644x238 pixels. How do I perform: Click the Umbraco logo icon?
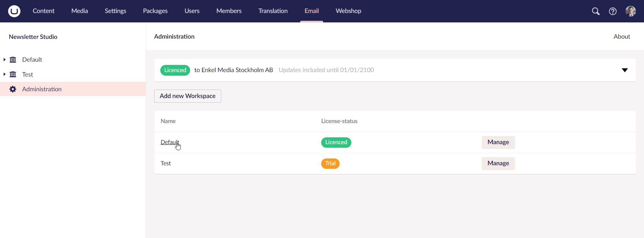[x=14, y=11]
